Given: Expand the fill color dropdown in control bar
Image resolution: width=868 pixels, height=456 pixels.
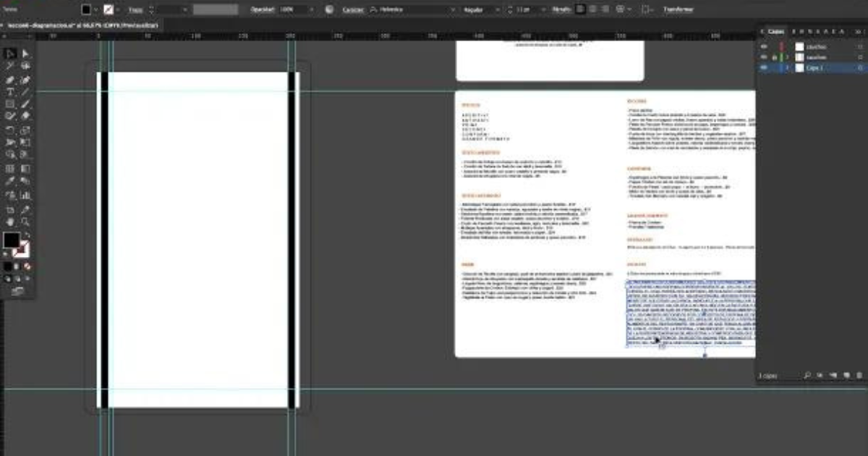Looking at the screenshot, I should tap(96, 9).
